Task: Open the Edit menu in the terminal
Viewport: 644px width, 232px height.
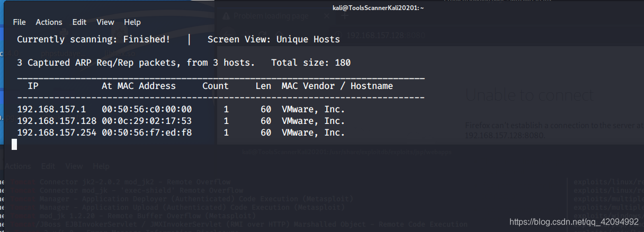Action: [x=79, y=22]
